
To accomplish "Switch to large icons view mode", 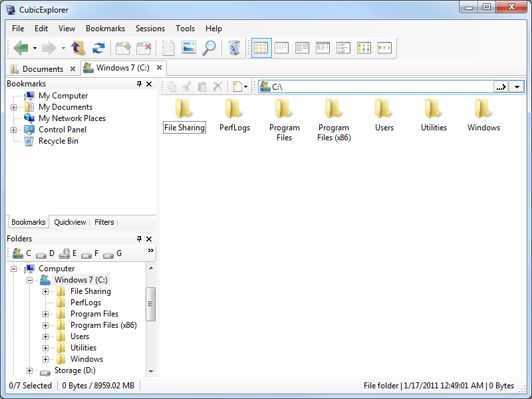I will click(261, 48).
